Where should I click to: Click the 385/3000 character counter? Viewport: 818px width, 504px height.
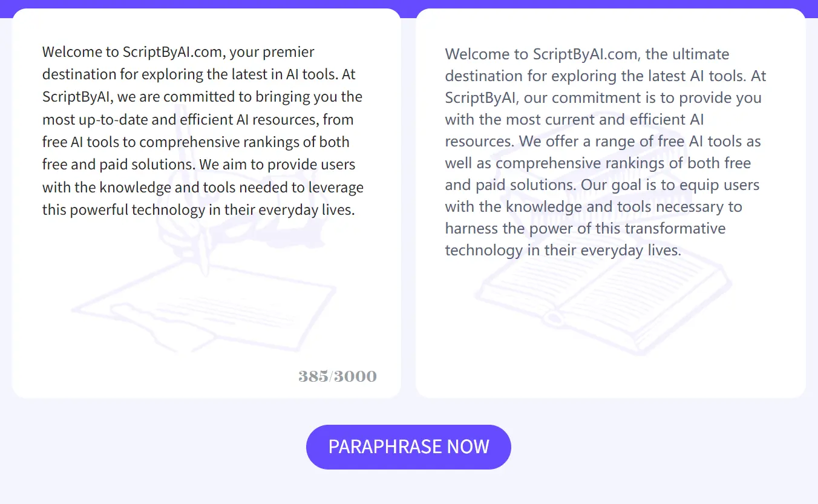[338, 375]
